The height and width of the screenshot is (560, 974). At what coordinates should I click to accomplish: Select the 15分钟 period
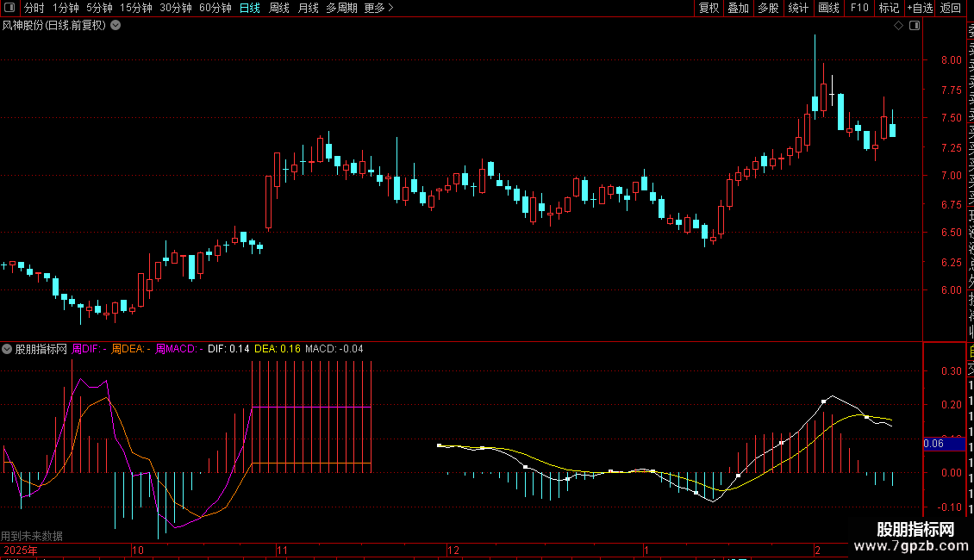tap(136, 8)
